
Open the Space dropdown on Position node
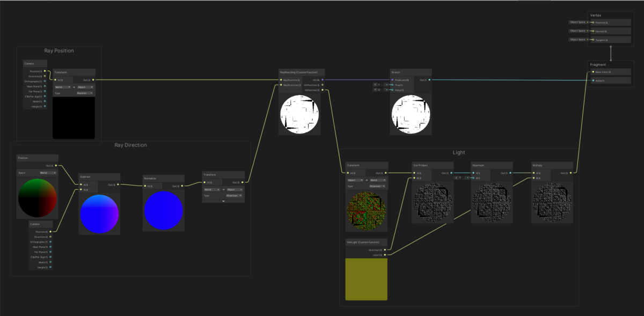47,173
